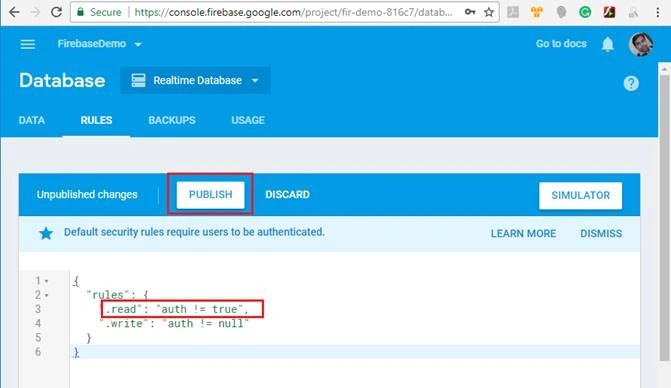Open the rules SIMULATOR
Viewport: 671px width, 388px height.
(580, 195)
